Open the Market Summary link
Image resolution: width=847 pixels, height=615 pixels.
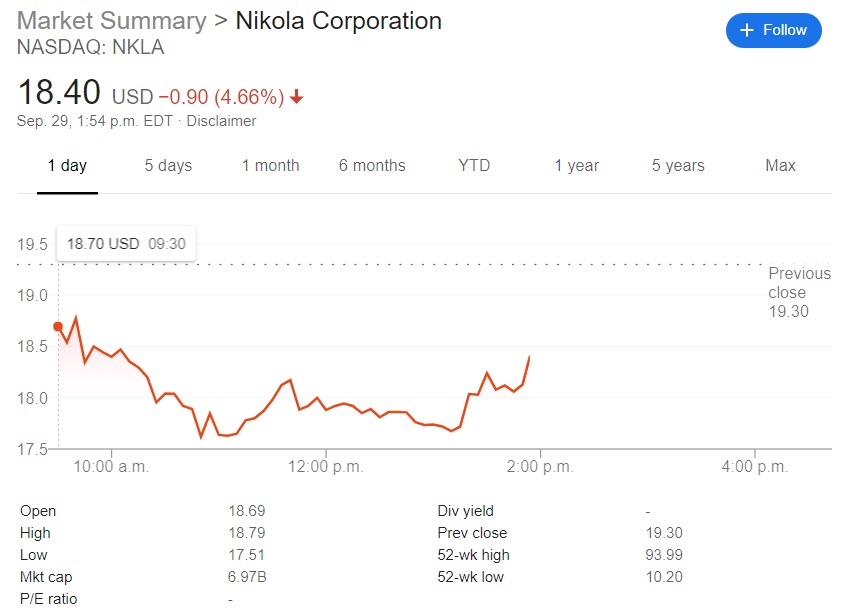[111, 21]
